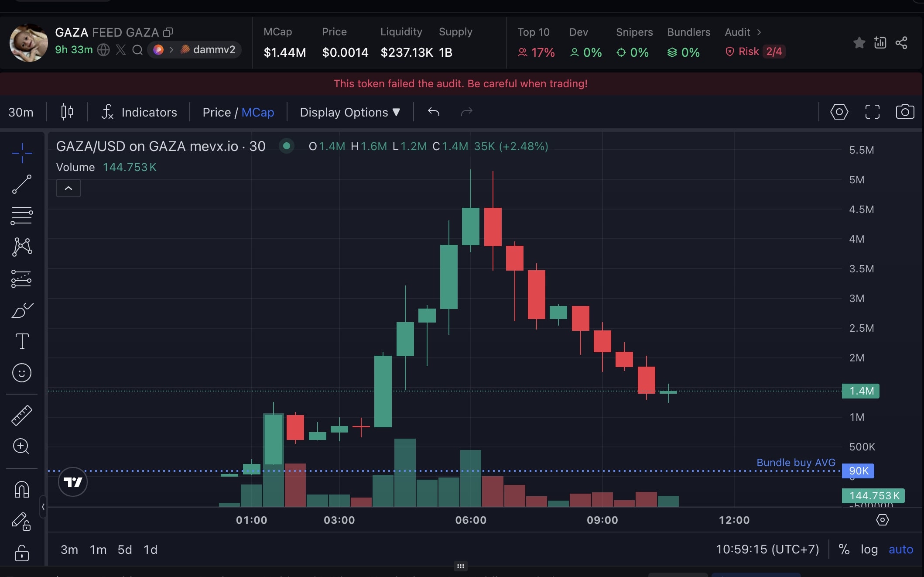Select the XABCD pattern tool
The width and height of the screenshot is (924, 577).
22,247
